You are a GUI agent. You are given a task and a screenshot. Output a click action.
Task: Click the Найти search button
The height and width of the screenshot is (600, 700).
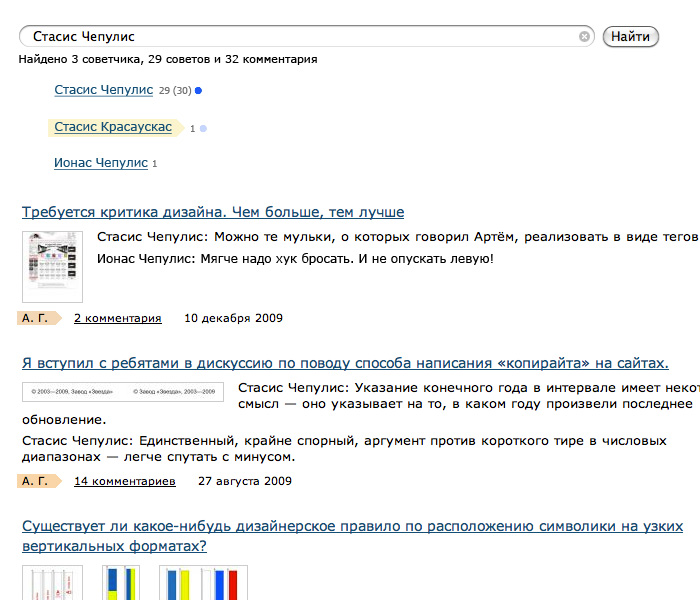630,37
